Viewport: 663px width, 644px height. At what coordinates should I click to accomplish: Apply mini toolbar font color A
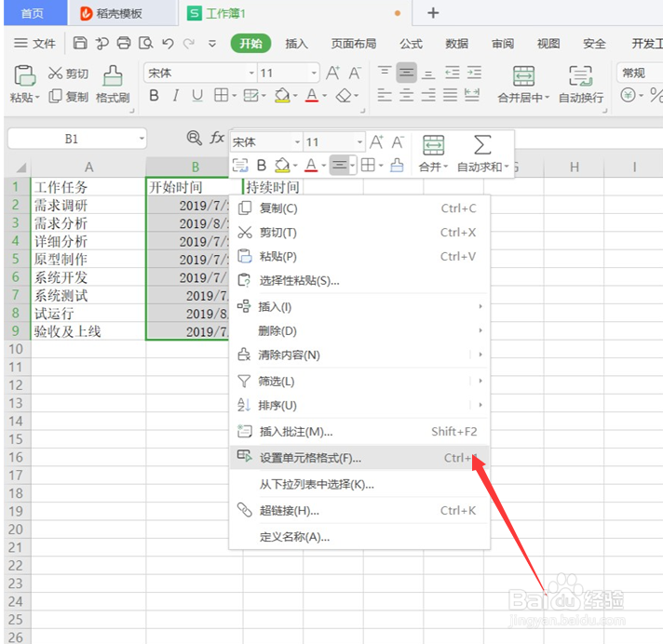point(311,166)
